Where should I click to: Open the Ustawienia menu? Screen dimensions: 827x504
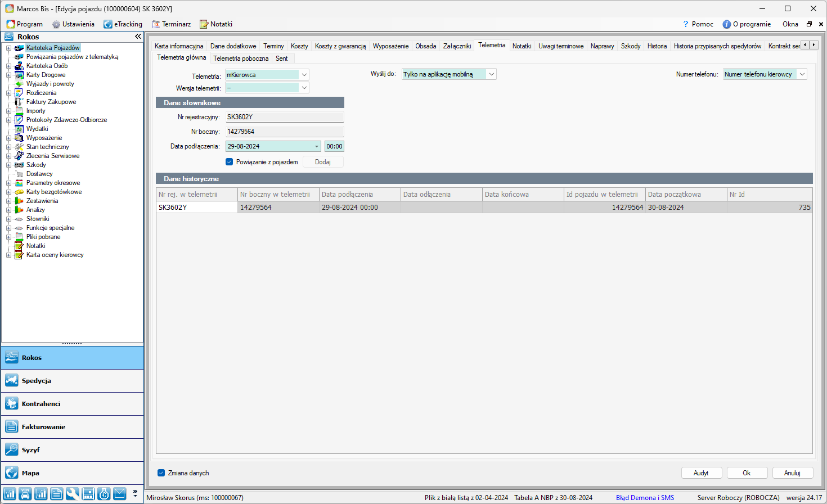[73, 24]
